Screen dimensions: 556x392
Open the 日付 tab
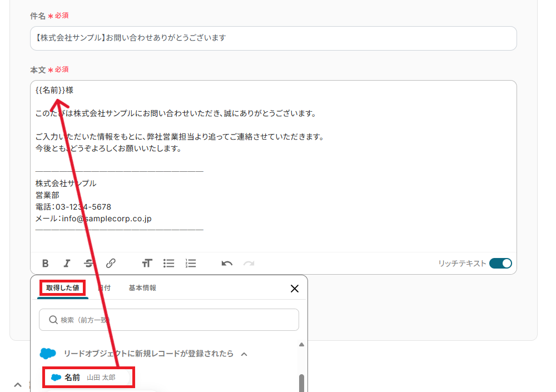(x=104, y=288)
